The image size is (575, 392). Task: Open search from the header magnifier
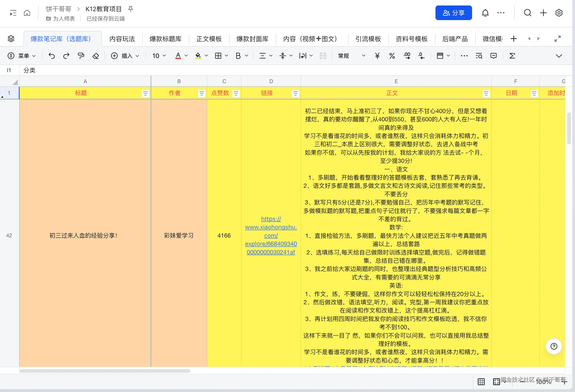click(x=527, y=13)
